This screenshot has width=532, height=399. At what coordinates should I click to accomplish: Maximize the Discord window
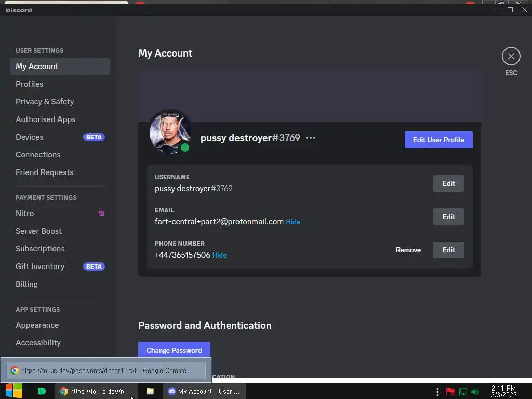click(x=510, y=10)
